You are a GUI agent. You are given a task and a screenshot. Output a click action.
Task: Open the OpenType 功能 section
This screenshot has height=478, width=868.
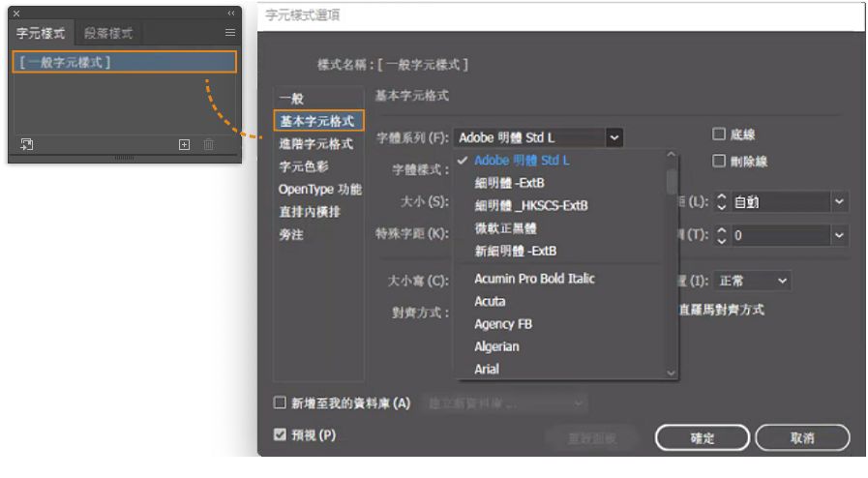coord(319,190)
